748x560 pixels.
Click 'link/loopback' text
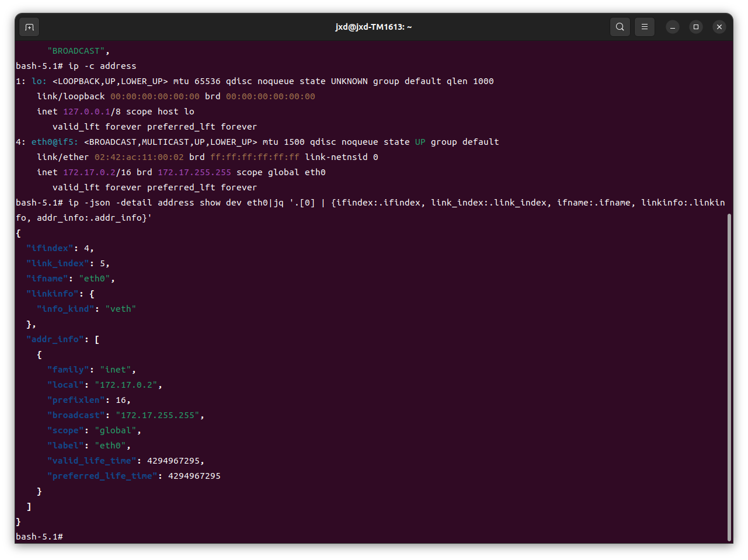coord(71,96)
